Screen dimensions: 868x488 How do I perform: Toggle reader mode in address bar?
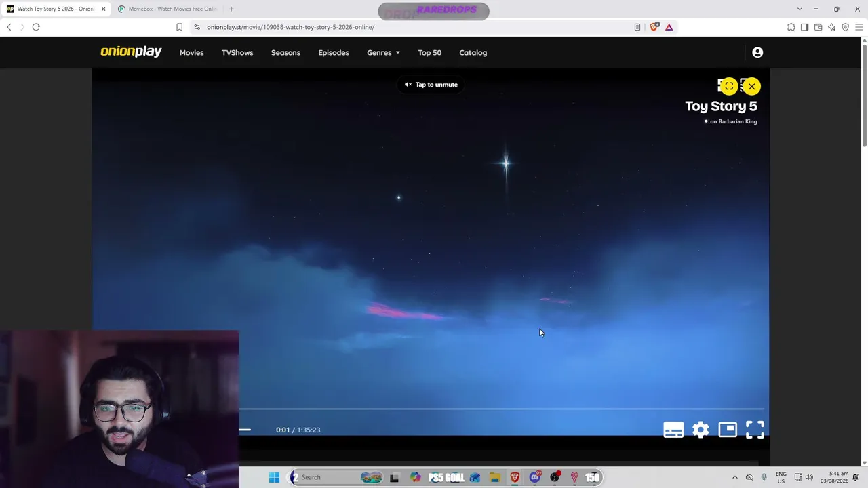click(637, 27)
